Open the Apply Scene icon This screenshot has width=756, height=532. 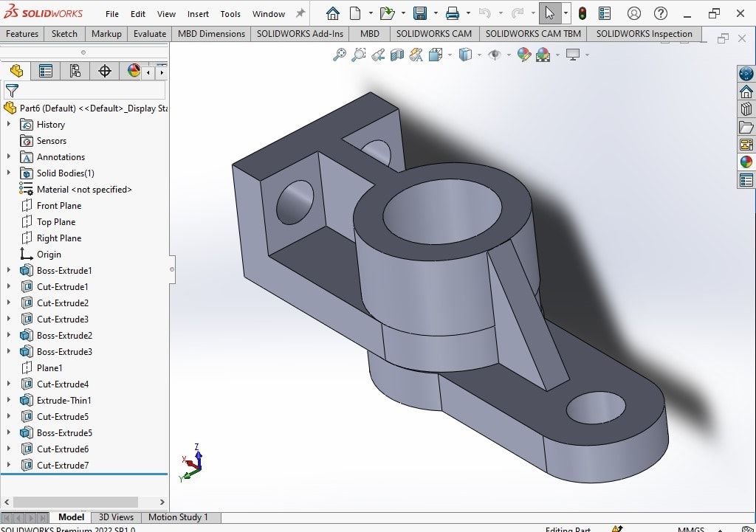click(x=543, y=55)
